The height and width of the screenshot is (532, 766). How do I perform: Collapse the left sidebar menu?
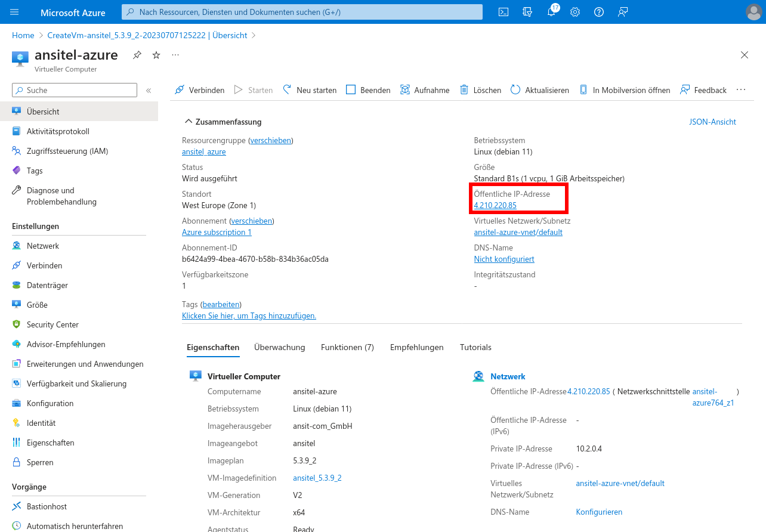coord(149,91)
